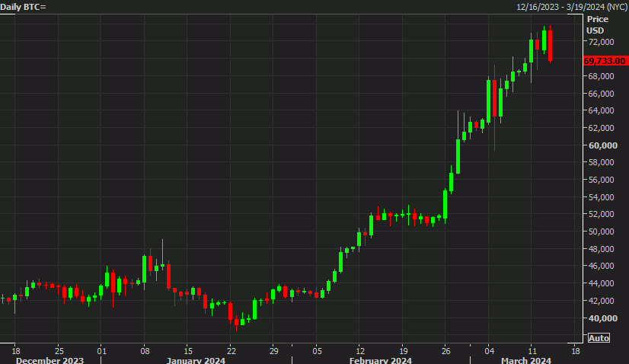Click the last red candle at chart's right

point(549,46)
